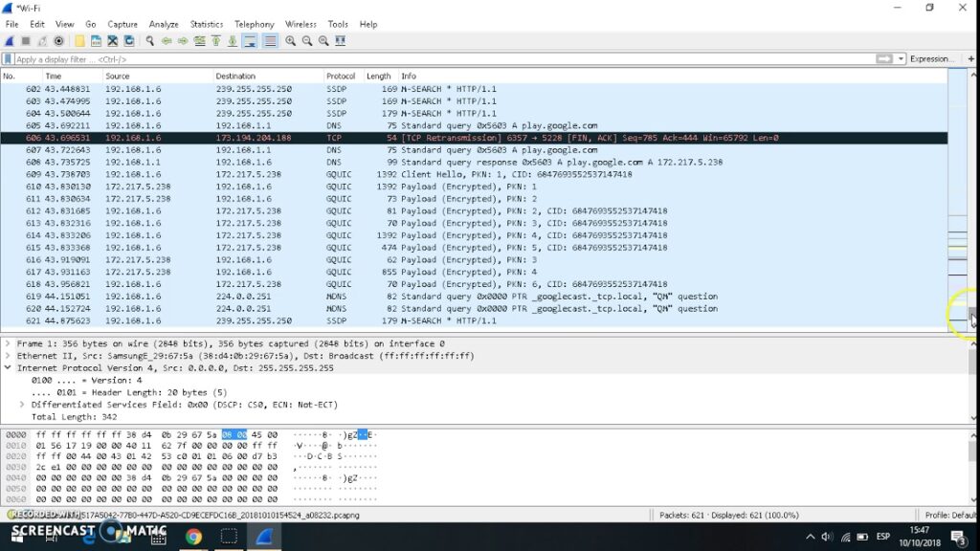Open the notification center icon
The image size is (980, 551).
click(x=959, y=537)
